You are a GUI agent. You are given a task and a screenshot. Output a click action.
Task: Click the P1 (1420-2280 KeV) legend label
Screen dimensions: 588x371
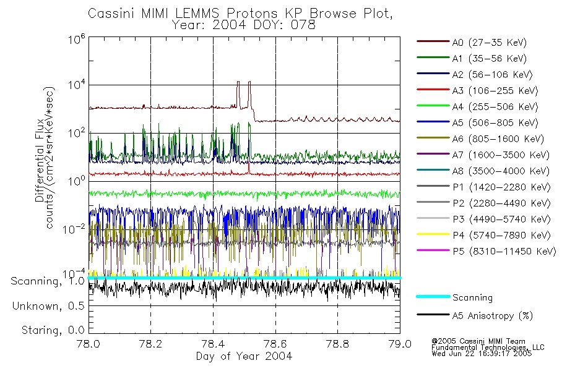click(x=501, y=187)
